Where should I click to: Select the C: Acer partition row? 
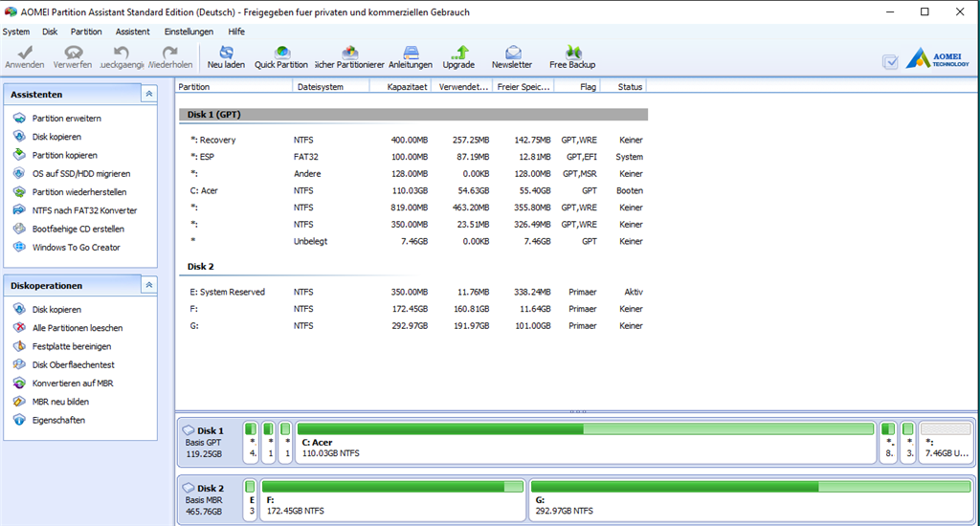point(413,190)
